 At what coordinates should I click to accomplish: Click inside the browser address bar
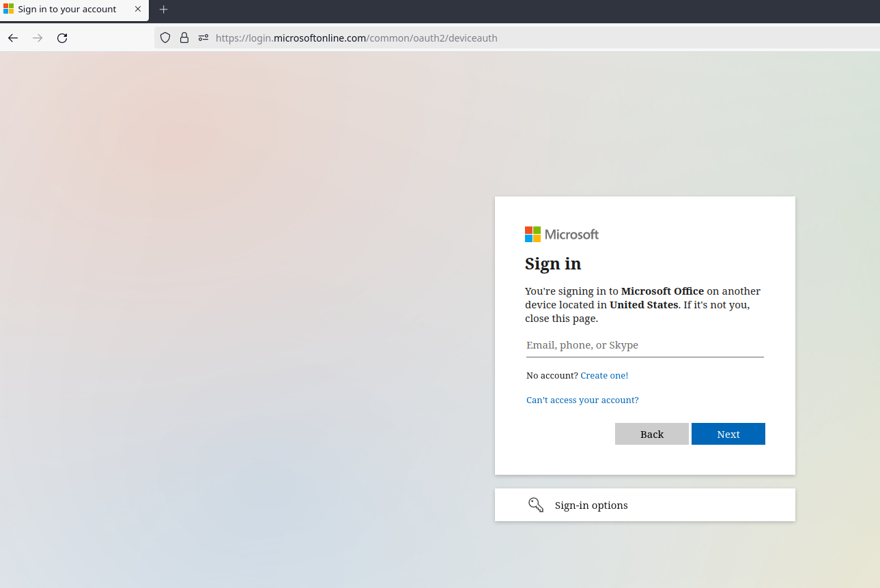click(355, 38)
